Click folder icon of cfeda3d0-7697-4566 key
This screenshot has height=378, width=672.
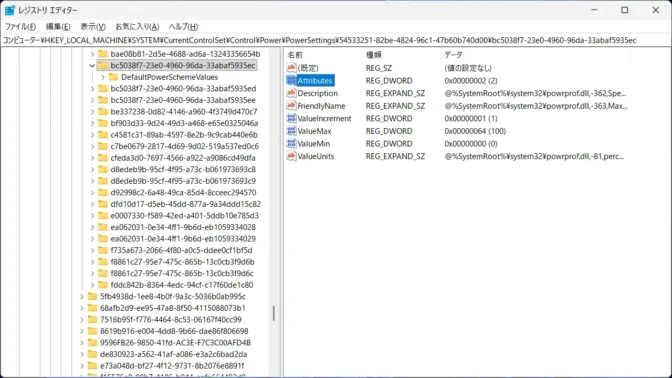[x=103, y=158]
